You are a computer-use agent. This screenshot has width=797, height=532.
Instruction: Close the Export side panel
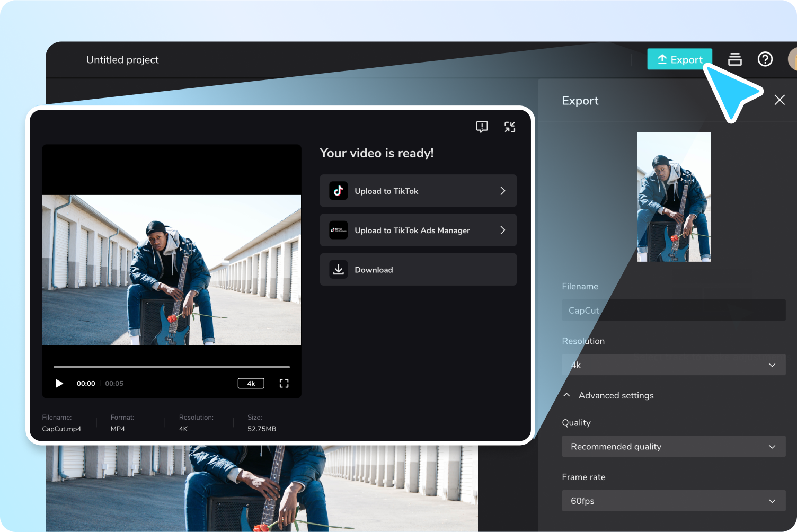[780, 100]
